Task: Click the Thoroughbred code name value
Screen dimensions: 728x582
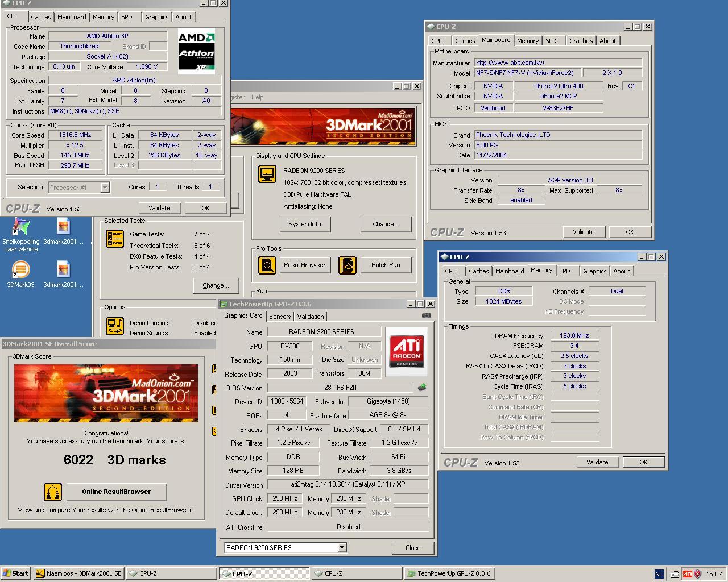Action: [x=80, y=47]
